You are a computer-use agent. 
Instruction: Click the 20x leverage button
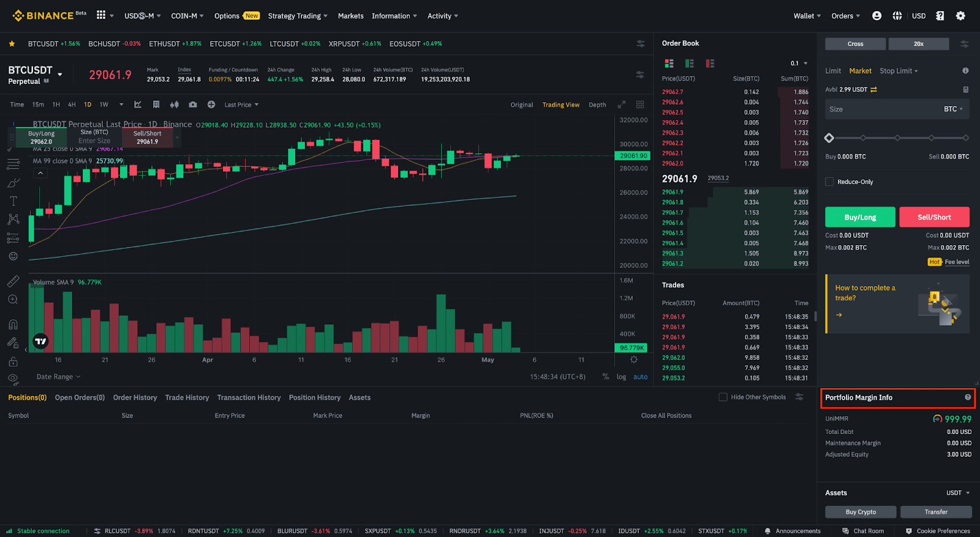[919, 44]
